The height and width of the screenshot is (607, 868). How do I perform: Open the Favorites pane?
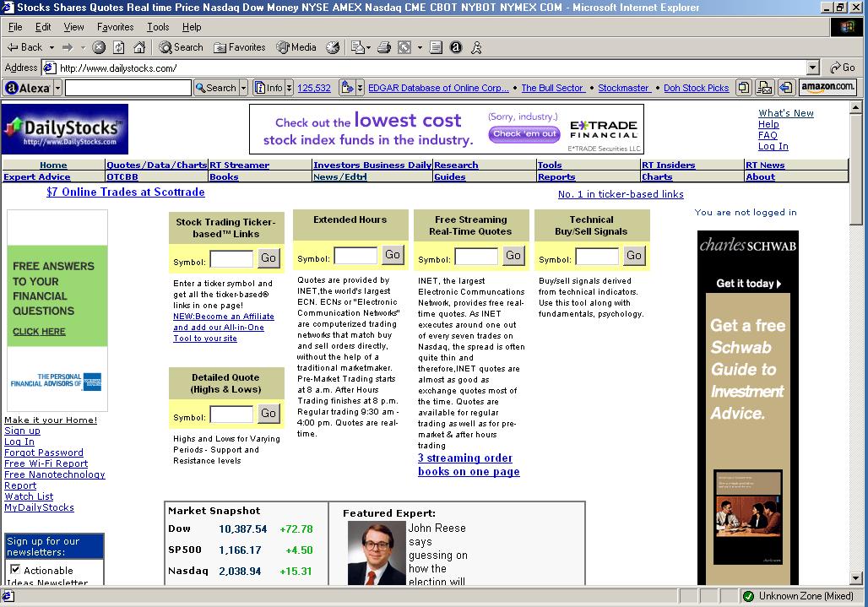click(240, 47)
